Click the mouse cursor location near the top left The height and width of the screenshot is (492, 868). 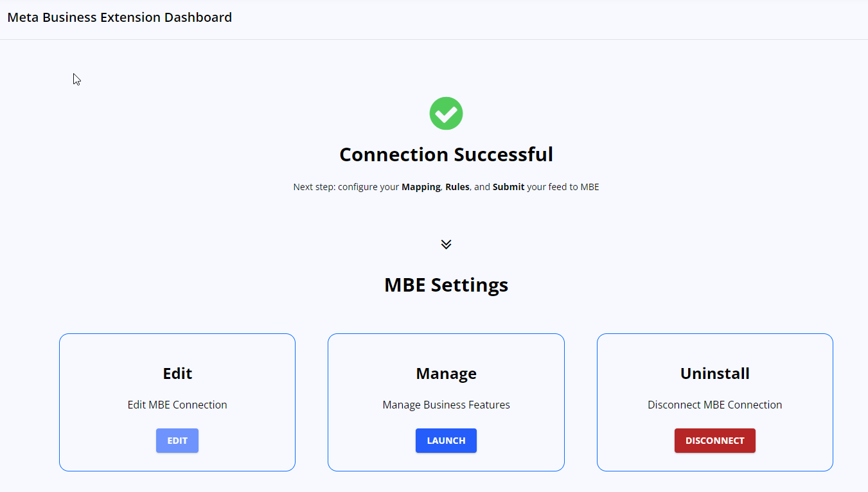pyautogui.click(x=75, y=78)
